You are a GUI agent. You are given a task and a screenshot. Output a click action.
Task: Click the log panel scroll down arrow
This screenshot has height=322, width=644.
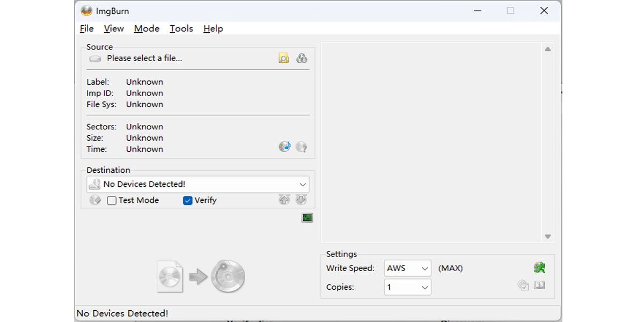[547, 237]
